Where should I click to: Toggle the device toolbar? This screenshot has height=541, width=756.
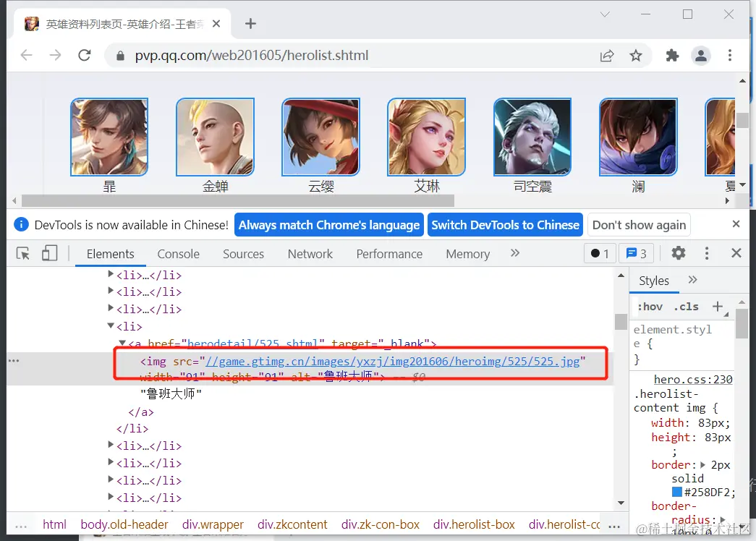pyautogui.click(x=49, y=253)
